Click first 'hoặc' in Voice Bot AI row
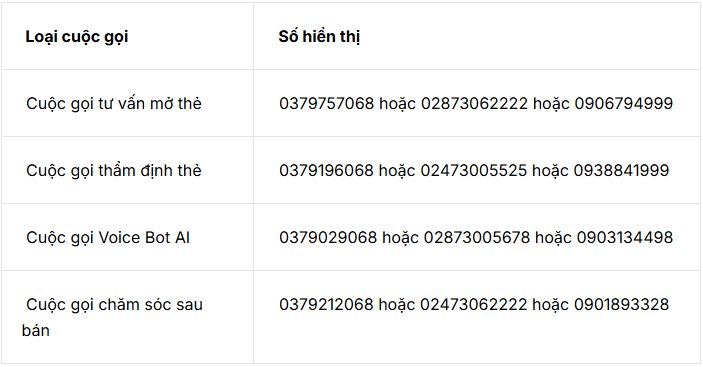 point(400,238)
